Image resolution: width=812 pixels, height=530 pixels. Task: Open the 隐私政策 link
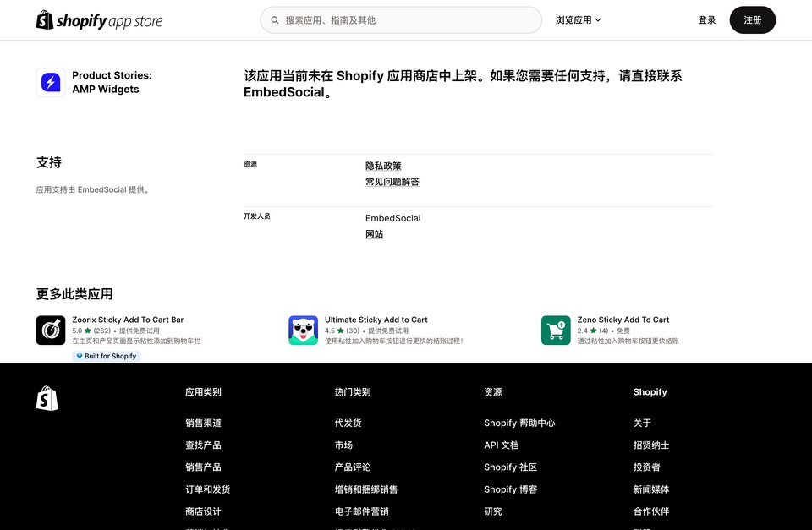tap(383, 166)
